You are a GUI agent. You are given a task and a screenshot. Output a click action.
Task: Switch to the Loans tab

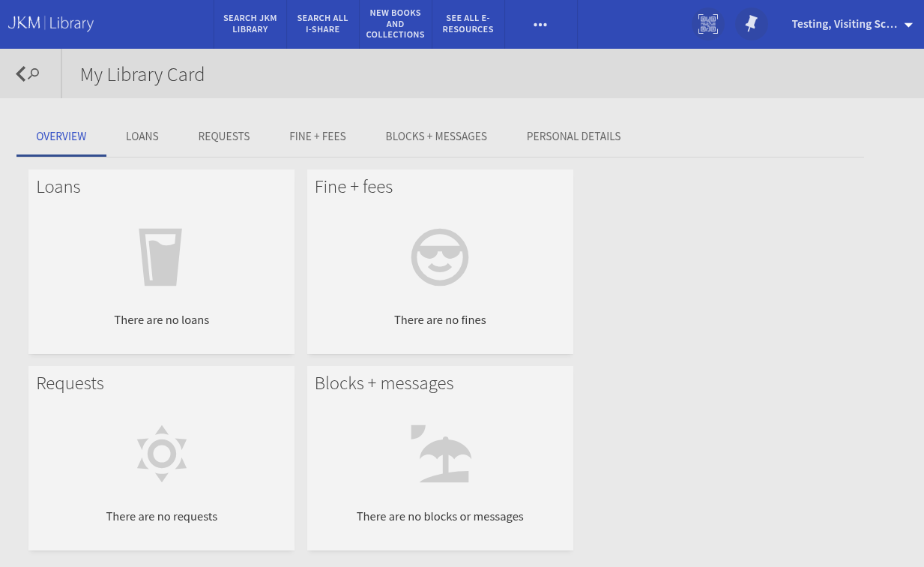142,136
